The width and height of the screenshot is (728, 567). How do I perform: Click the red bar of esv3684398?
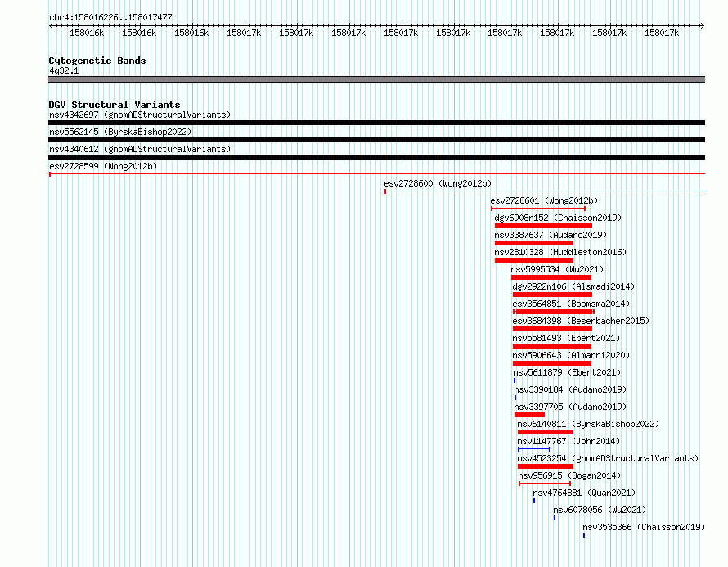tap(552, 329)
